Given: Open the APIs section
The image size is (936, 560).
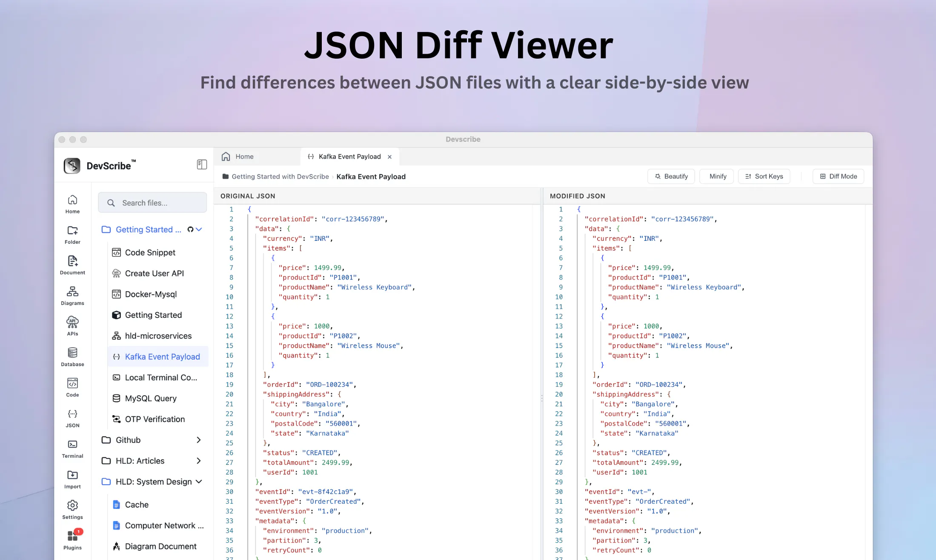Looking at the screenshot, I should 72,326.
